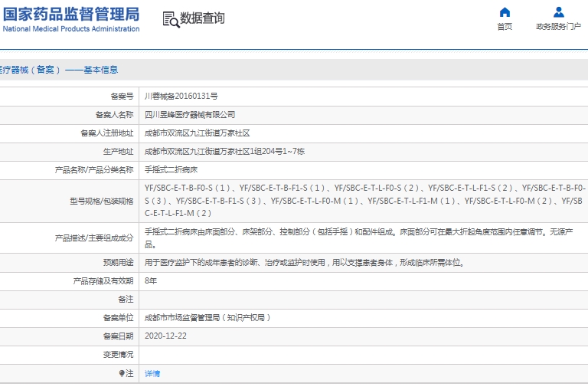Click product name 手摇式二折病床
Image resolution: width=588 pixels, height=390 pixels.
pos(171,170)
